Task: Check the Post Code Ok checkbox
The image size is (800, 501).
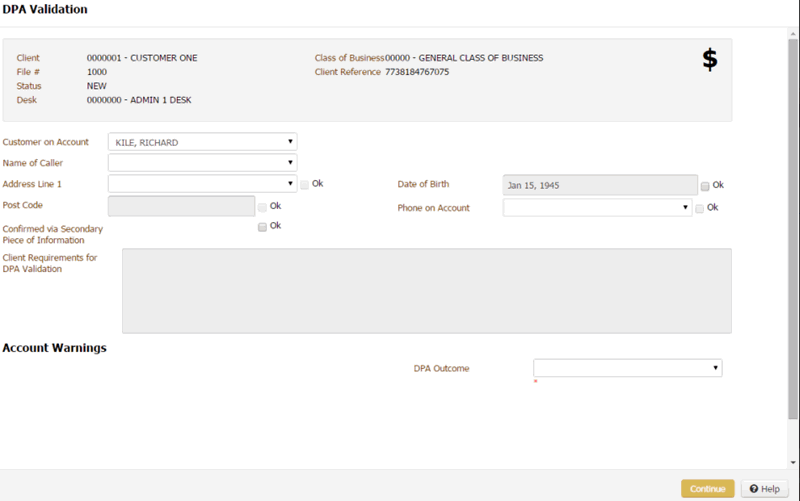Action: [262, 207]
